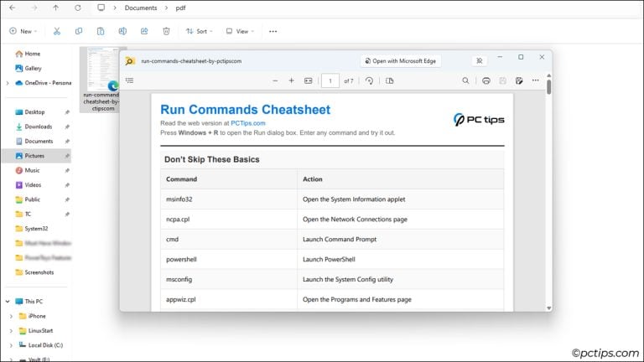Screen dimensions: 644x362
Task: Click the zoom in plus icon in PDF preview
Action: pos(291,80)
